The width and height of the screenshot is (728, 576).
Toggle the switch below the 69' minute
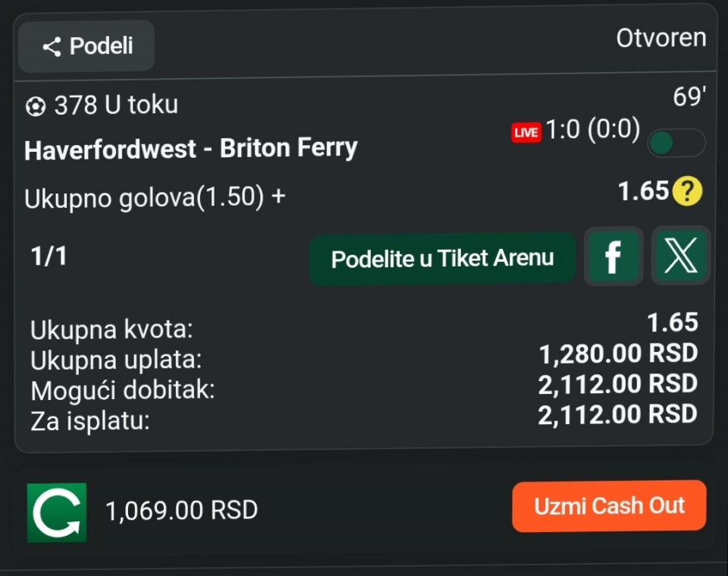(x=676, y=143)
